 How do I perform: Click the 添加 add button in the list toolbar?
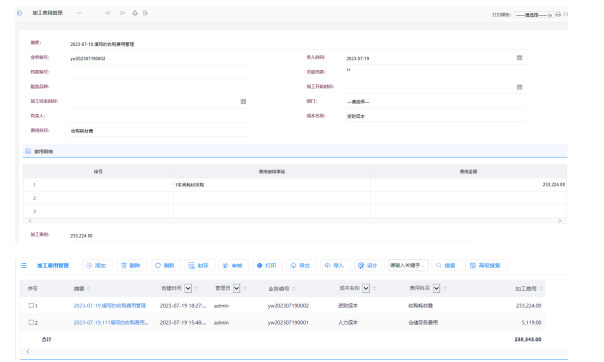[97, 265]
